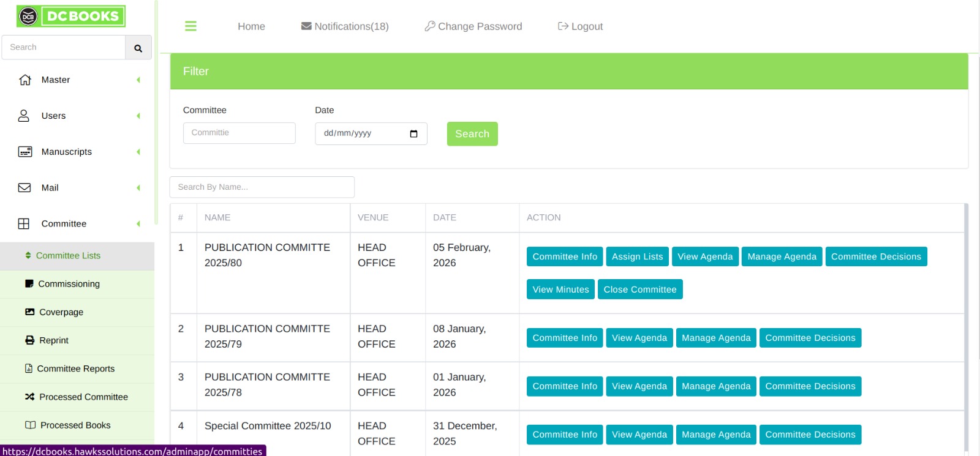This screenshot has height=456, width=980.
Task: Click the Logout link
Action: 580,26
